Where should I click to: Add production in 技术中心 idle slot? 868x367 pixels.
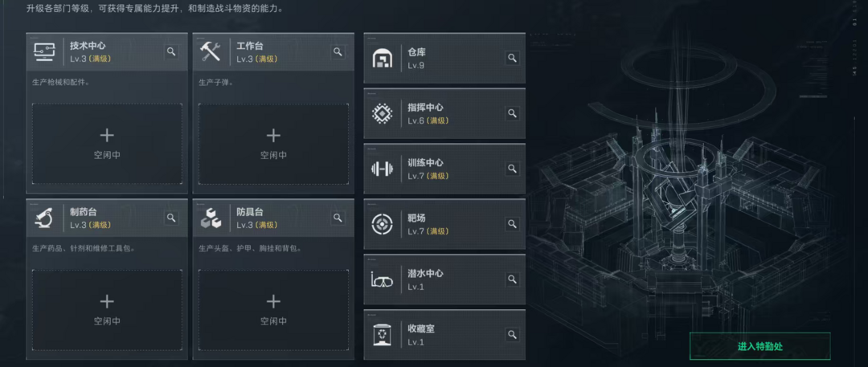point(107,144)
